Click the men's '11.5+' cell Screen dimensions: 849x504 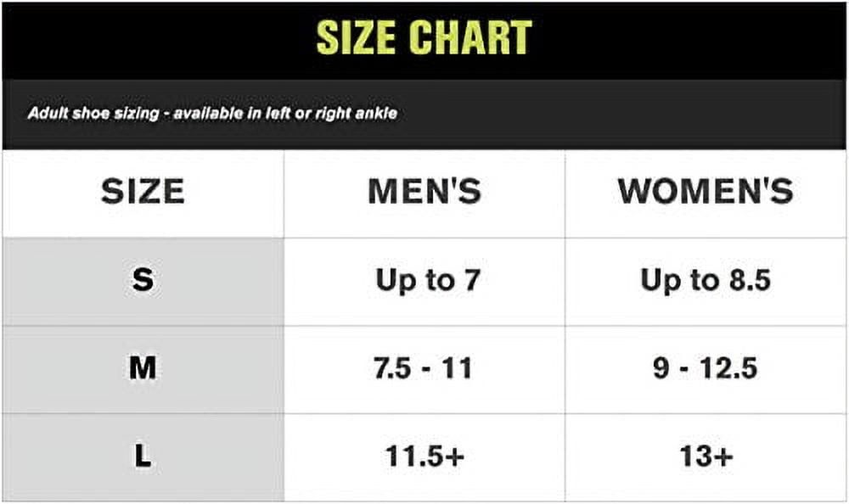coord(424,456)
